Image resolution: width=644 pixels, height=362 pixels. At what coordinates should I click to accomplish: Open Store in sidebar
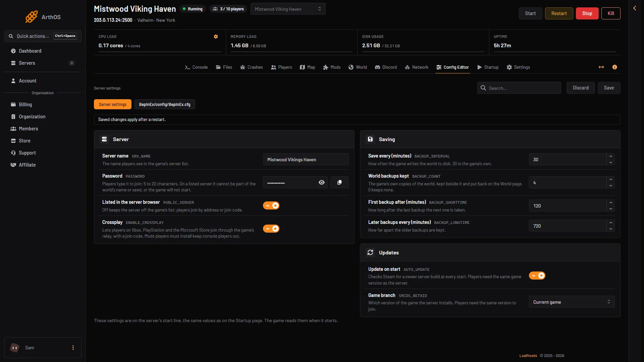(x=43, y=141)
